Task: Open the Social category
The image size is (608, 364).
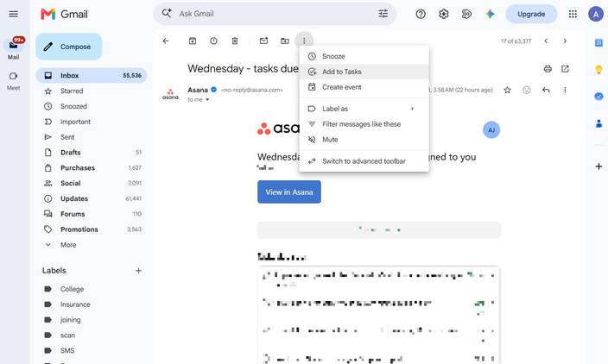Action: pyautogui.click(x=92, y=183)
